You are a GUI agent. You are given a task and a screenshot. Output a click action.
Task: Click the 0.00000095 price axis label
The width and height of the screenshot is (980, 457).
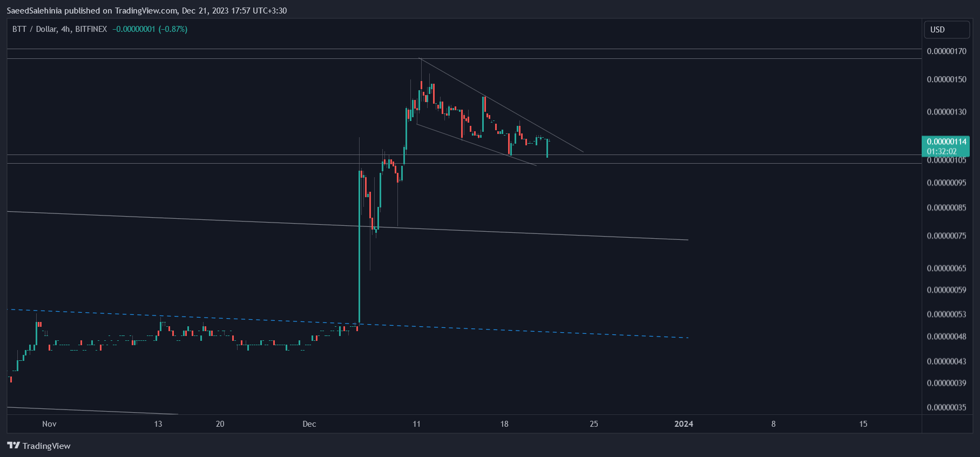coord(947,183)
